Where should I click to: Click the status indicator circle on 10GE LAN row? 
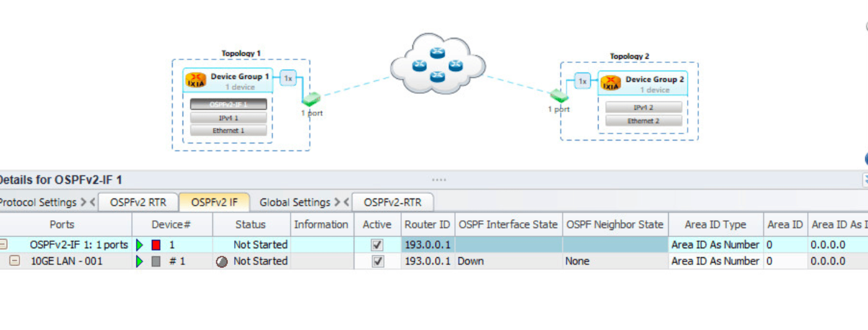pos(222,262)
